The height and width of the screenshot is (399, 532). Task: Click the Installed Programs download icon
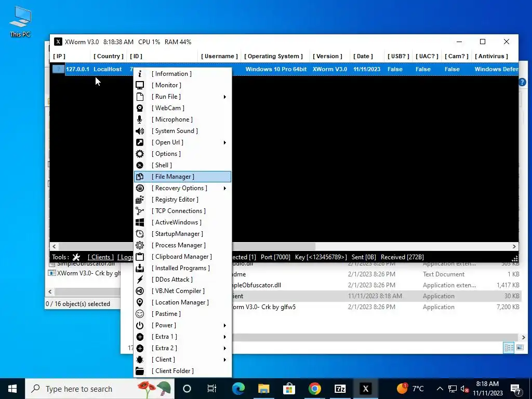[x=140, y=268]
